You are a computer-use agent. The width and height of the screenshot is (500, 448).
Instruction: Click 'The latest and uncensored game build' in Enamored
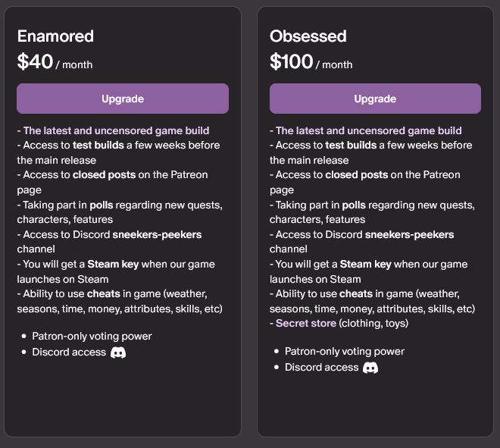[117, 130]
